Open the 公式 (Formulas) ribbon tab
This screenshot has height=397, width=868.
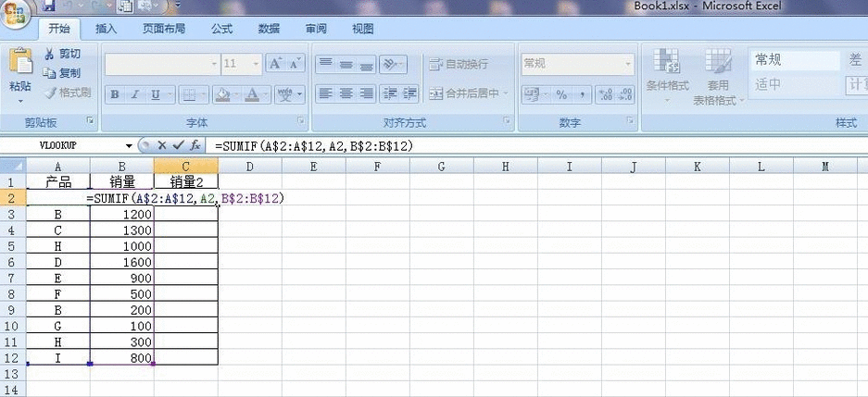click(221, 29)
